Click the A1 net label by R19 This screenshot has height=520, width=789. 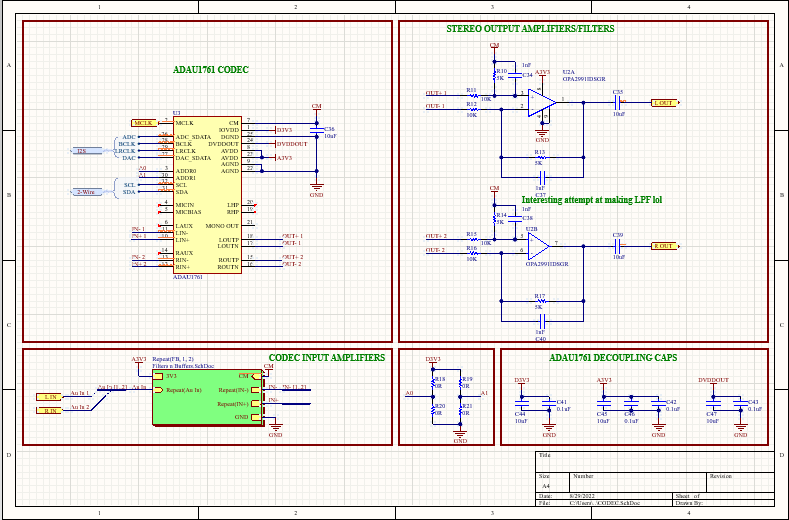click(484, 393)
